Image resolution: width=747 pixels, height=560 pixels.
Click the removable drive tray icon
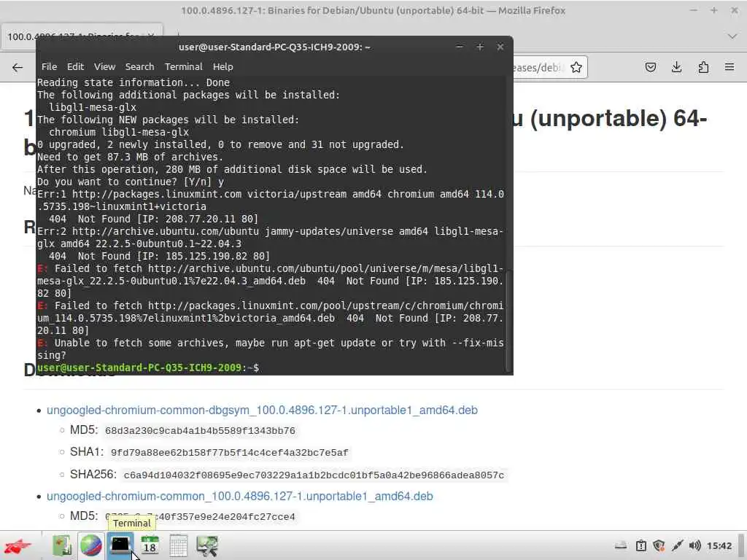click(x=620, y=545)
